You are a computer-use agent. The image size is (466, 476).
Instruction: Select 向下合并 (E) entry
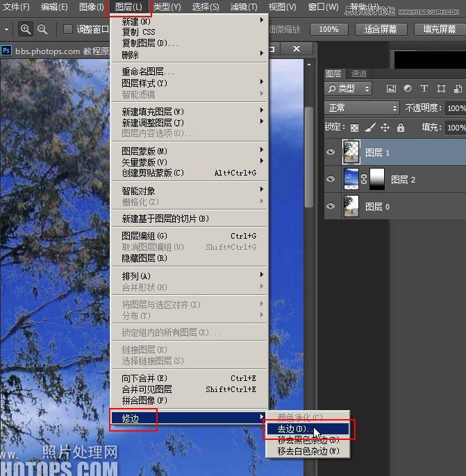[190, 378]
